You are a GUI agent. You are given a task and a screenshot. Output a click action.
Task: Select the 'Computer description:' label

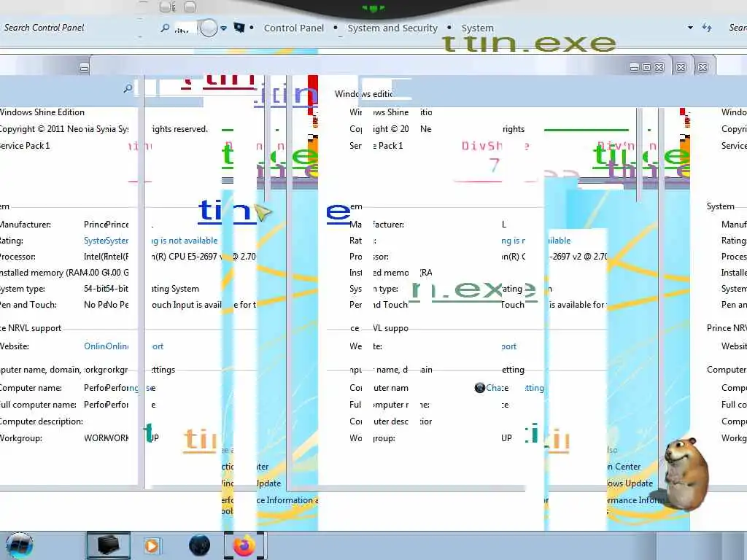(41, 421)
